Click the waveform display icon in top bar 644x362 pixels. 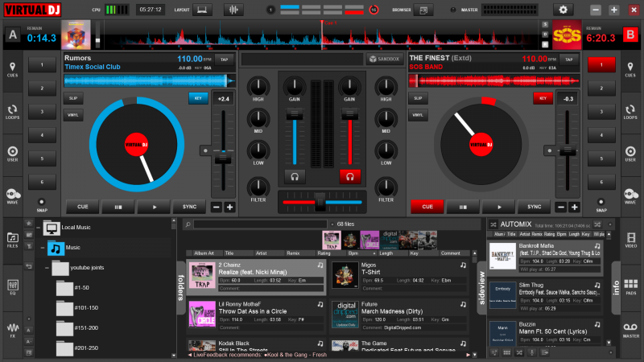(x=233, y=10)
